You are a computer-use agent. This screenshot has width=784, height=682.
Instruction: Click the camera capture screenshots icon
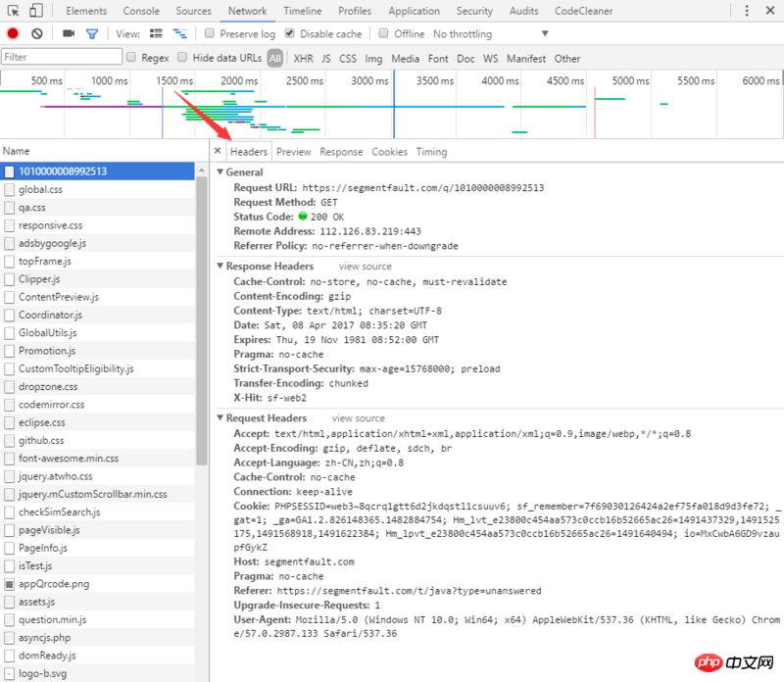click(x=69, y=33)
